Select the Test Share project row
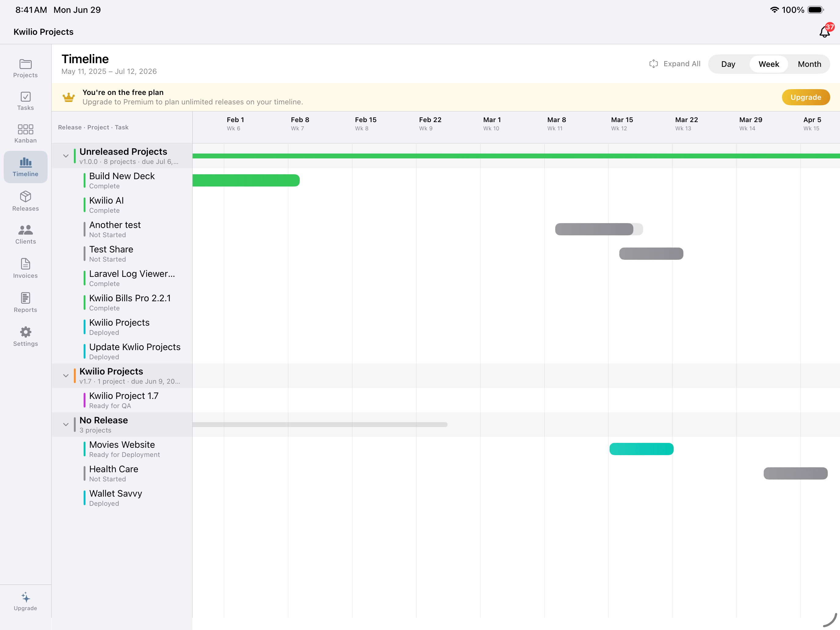 click(x=122, y=254)
